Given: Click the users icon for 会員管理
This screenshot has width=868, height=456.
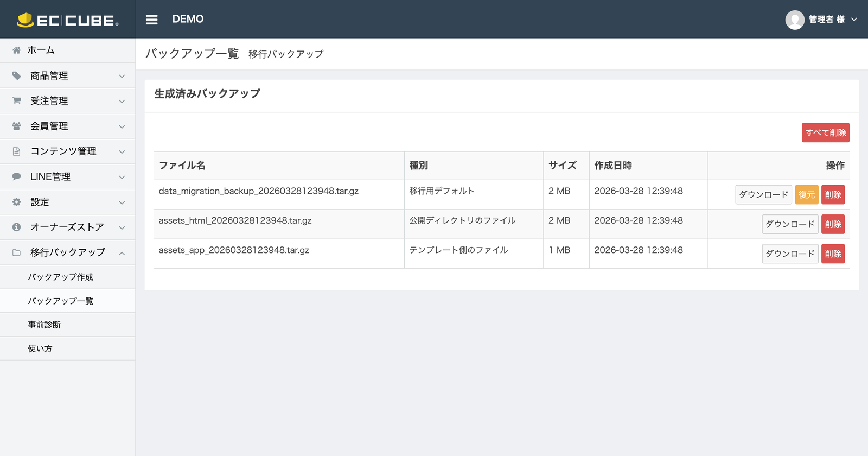Looking at the screenshot, I should [17, 126].
